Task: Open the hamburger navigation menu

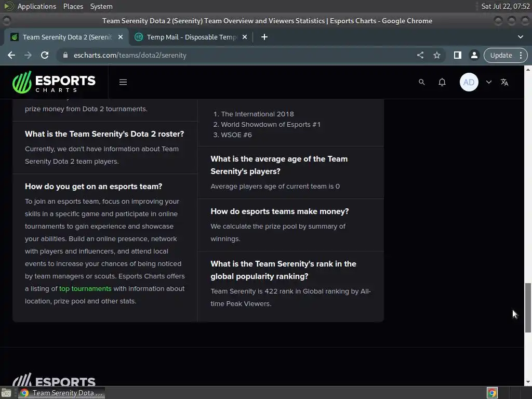Action: pyautogui.click(x=123, y=82)
